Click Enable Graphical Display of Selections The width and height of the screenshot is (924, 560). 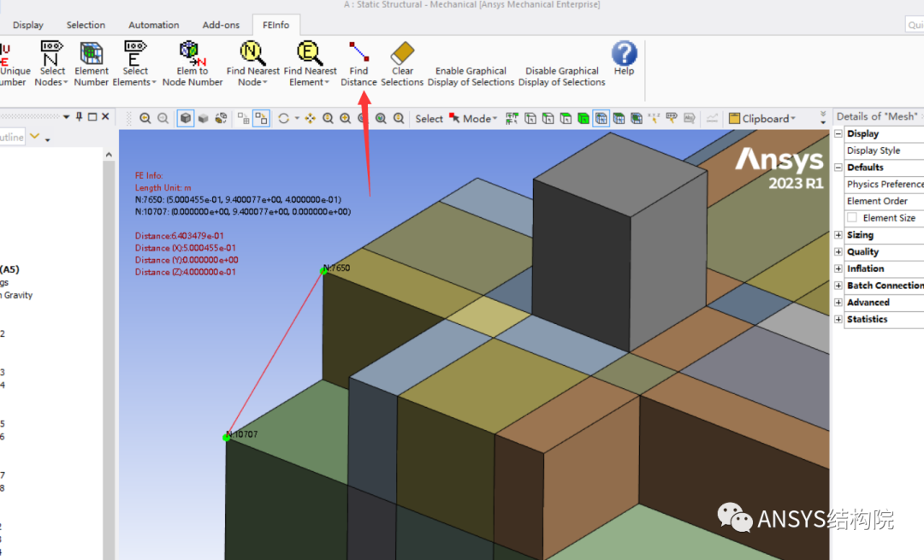(471, 76)
